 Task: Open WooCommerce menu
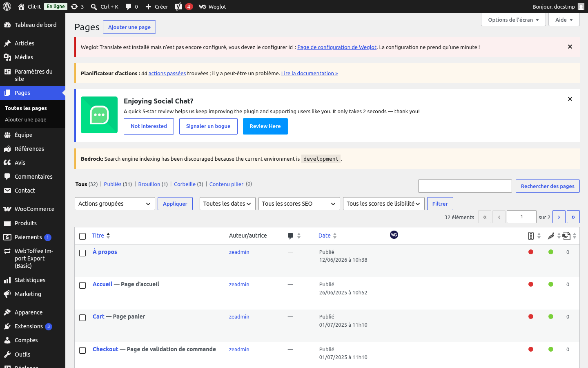pyautogui.click(x=33, y=209)
